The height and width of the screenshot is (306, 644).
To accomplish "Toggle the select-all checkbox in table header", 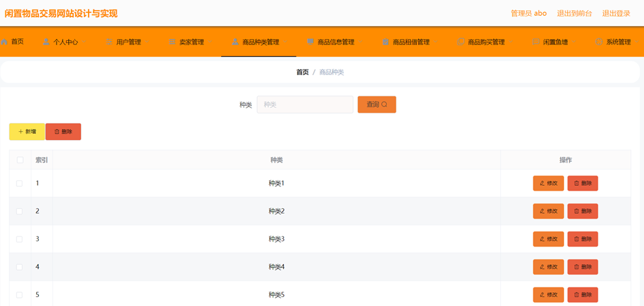I will tap(20, 160).
